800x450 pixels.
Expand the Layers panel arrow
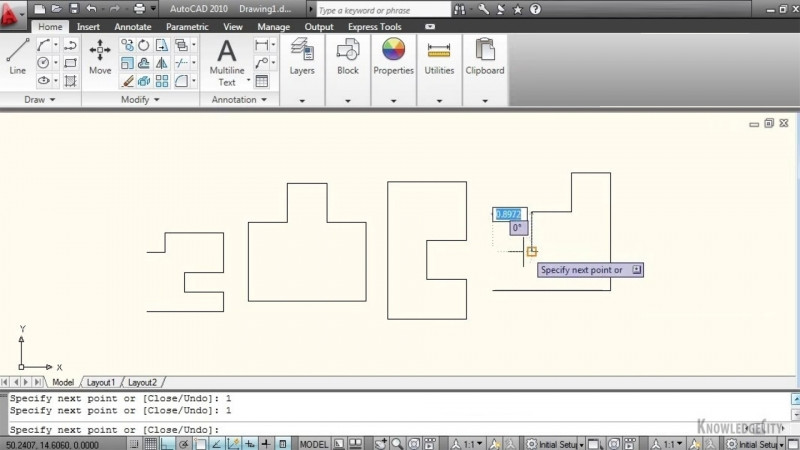[302, 101]
